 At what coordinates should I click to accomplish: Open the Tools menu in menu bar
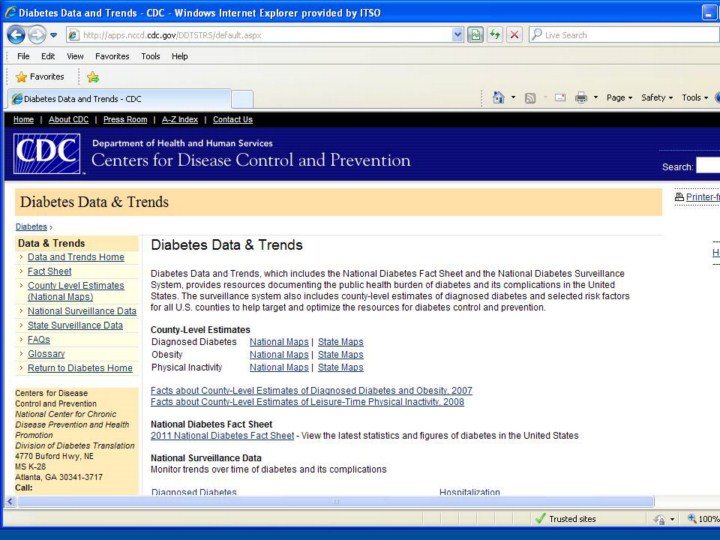tap(150, 56)
